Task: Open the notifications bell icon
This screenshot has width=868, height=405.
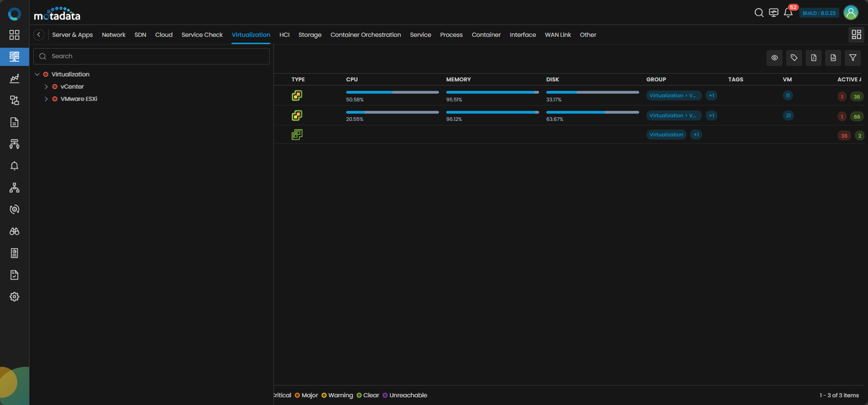Action: (x=788, y=13)
